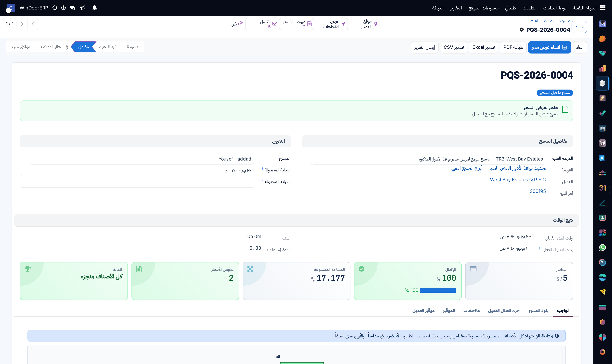Open the gear actions menu beside PQS-2026-0004
This screenshot has width=612, height=364.
pyautogui.click(x=522, y=30)
